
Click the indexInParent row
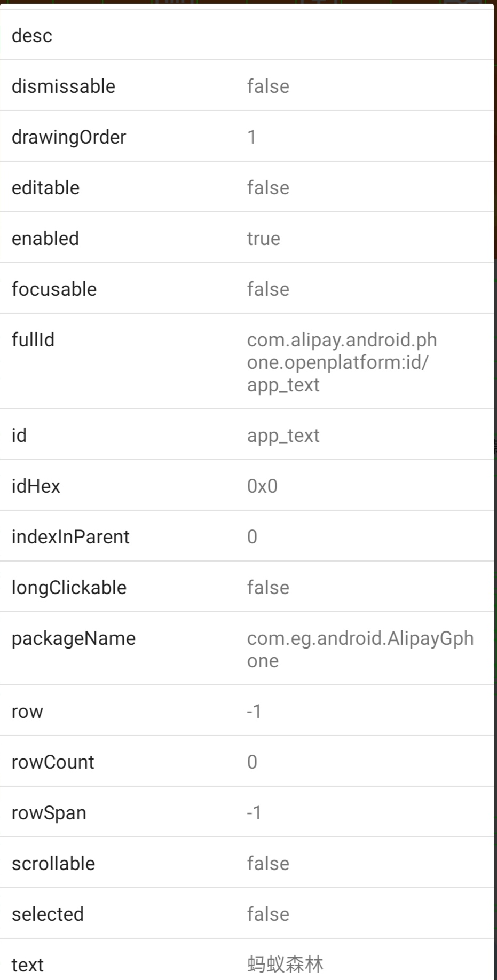tap(247, 536)
